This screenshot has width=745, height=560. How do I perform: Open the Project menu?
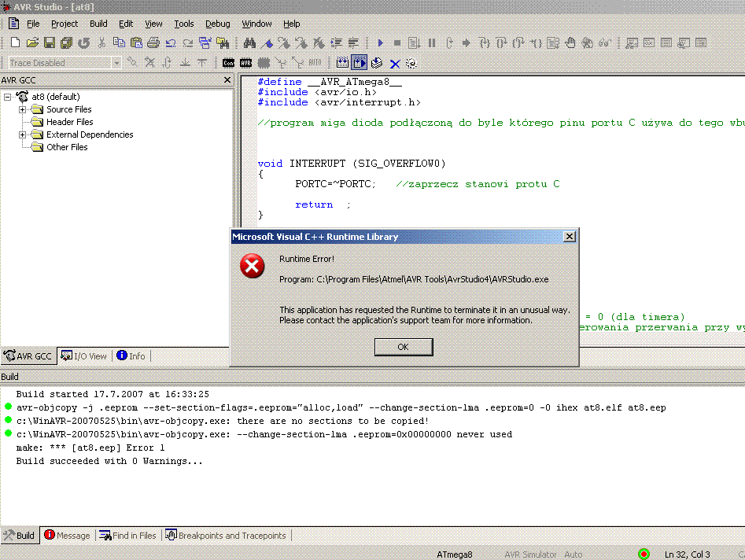point(65,24)
